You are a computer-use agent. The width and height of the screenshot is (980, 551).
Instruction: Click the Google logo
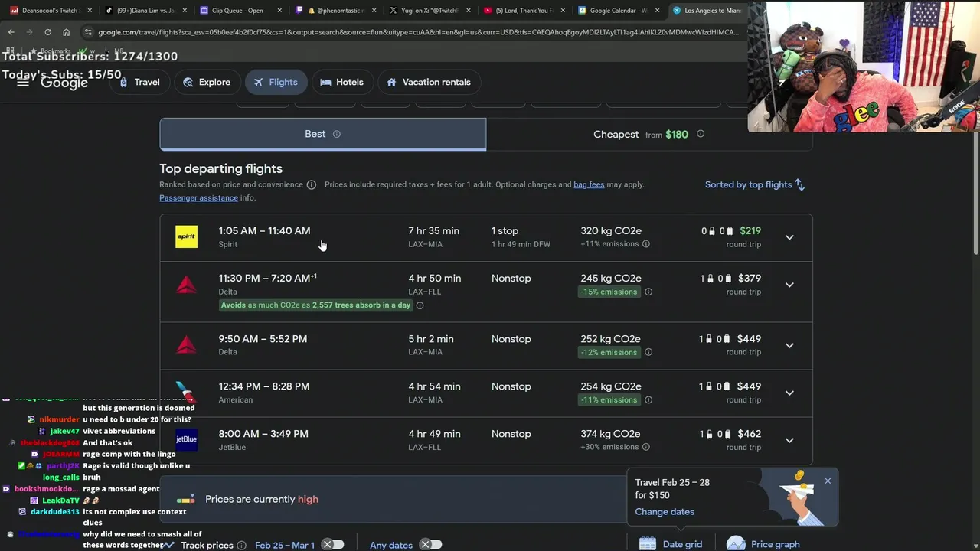(64, 83)
